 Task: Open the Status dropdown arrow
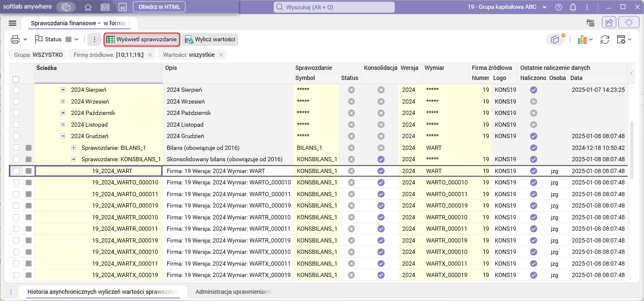pyautogui.click(x=76, y=40)
